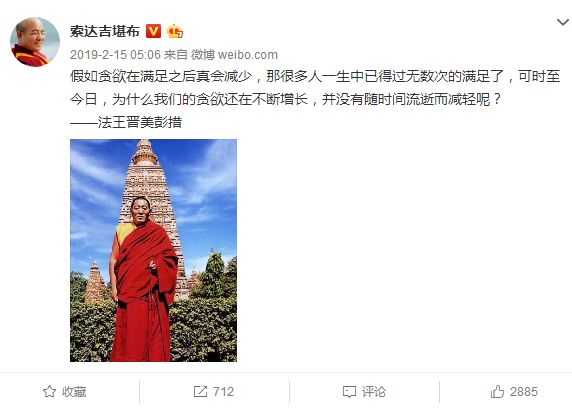
Task: Click the comment speech bubble icon
Action: pos(349,392)
